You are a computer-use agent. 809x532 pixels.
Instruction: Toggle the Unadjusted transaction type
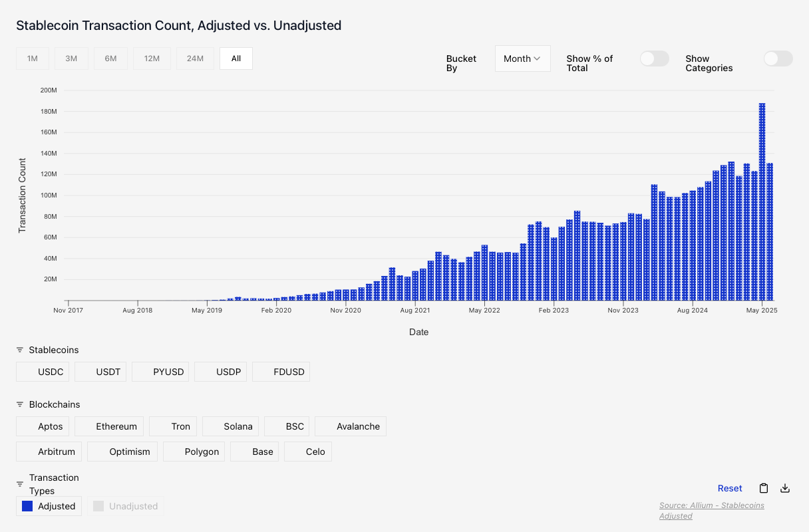[126, 506]
